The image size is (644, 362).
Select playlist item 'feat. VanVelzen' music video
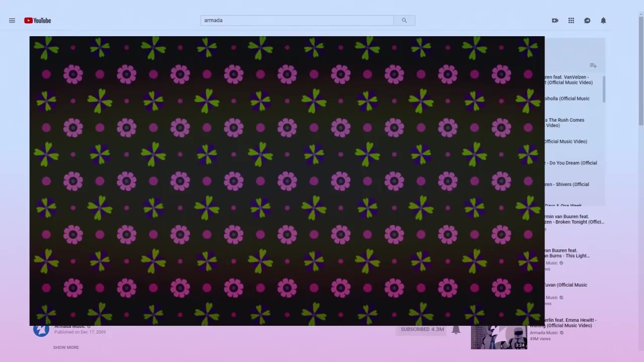[x=569, y=80]
